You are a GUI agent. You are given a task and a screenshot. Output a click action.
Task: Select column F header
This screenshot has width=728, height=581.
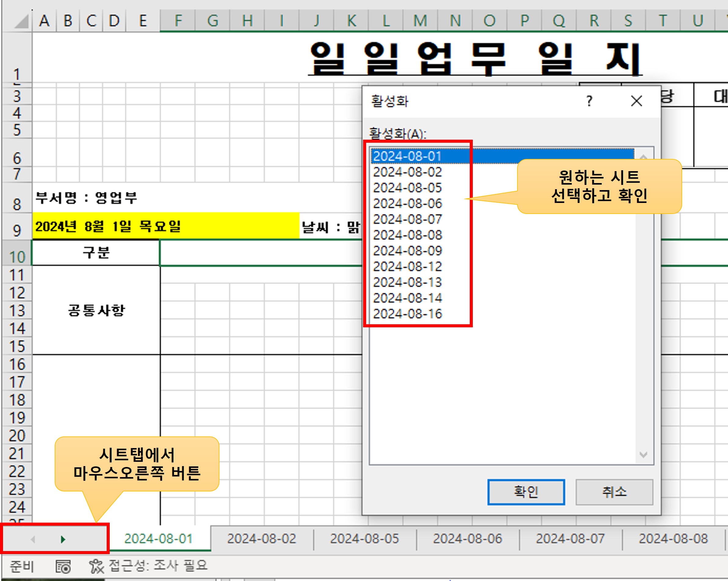tap(178, 20)
